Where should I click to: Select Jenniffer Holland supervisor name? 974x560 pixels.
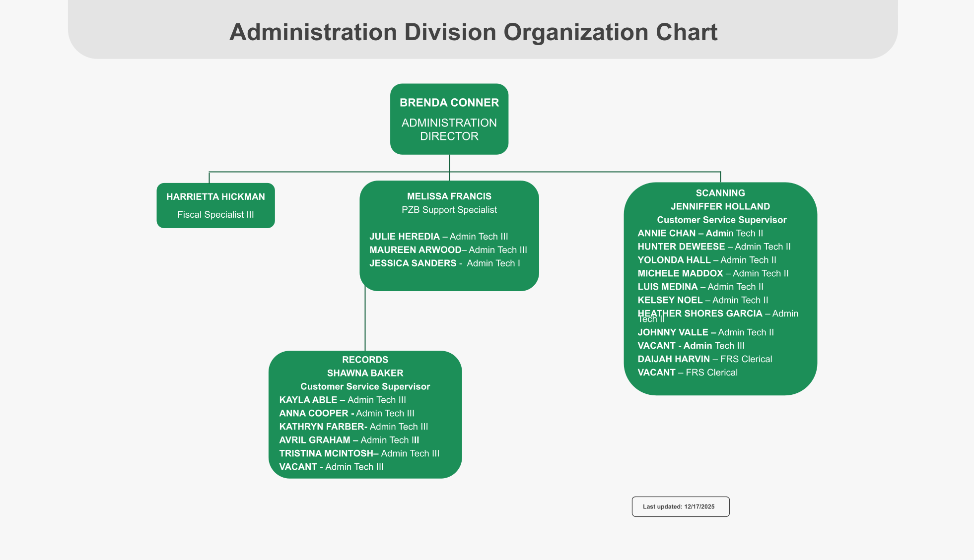[720, 206]
